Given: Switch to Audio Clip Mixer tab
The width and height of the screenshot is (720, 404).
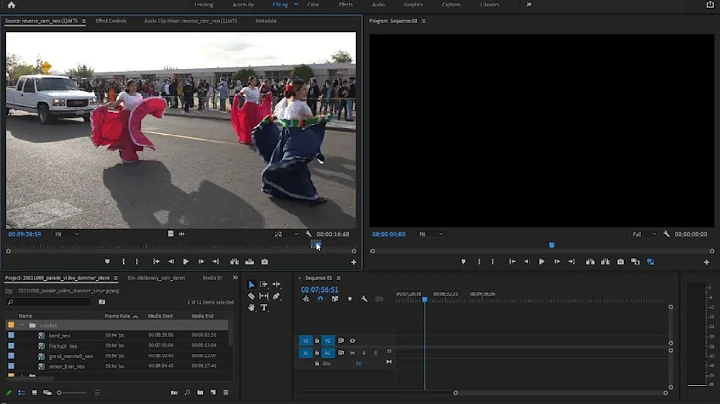Looking at the screenshot, I should pyautogui.click(x=191, y=21).
